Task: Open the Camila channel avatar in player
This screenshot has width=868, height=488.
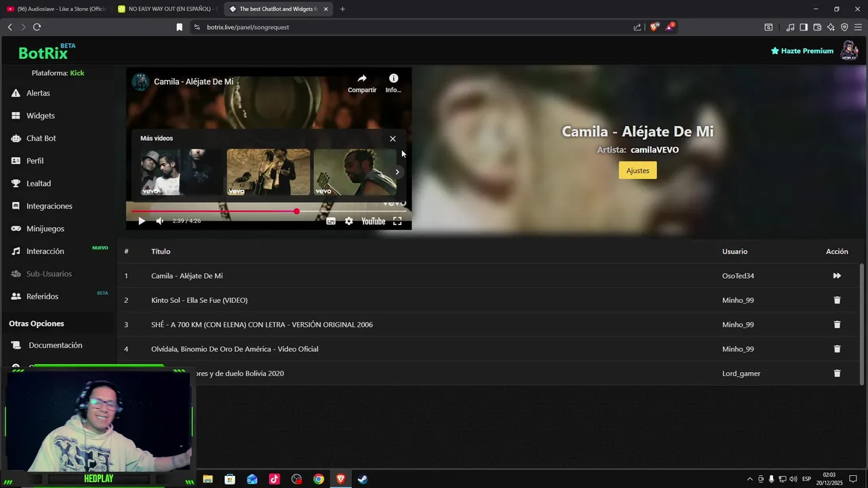Action: coord(140,82)
